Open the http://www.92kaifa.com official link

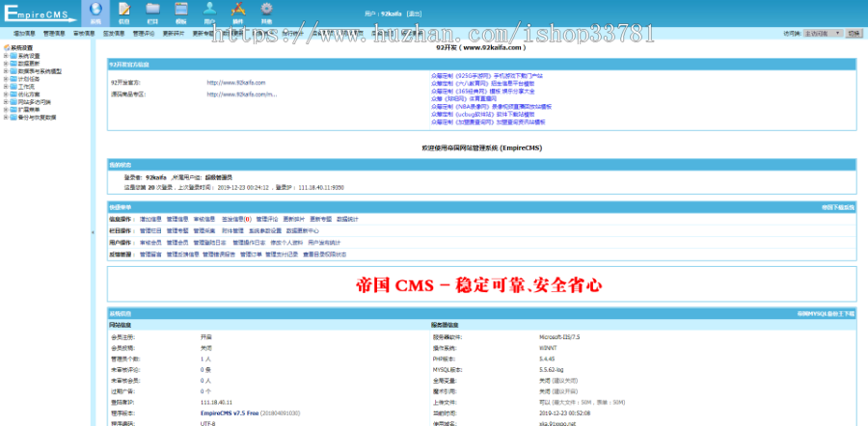pyautogui.click(x=236, y=83)
